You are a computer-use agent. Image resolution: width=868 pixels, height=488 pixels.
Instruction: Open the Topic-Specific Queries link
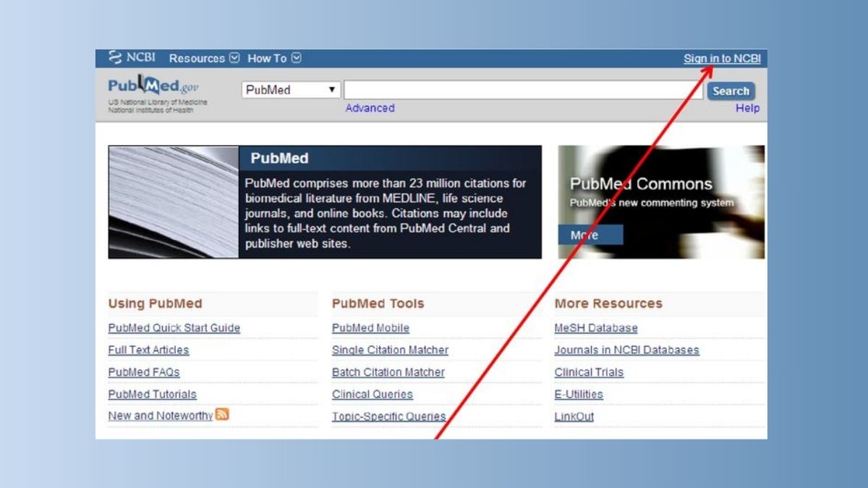coord(388,416)
